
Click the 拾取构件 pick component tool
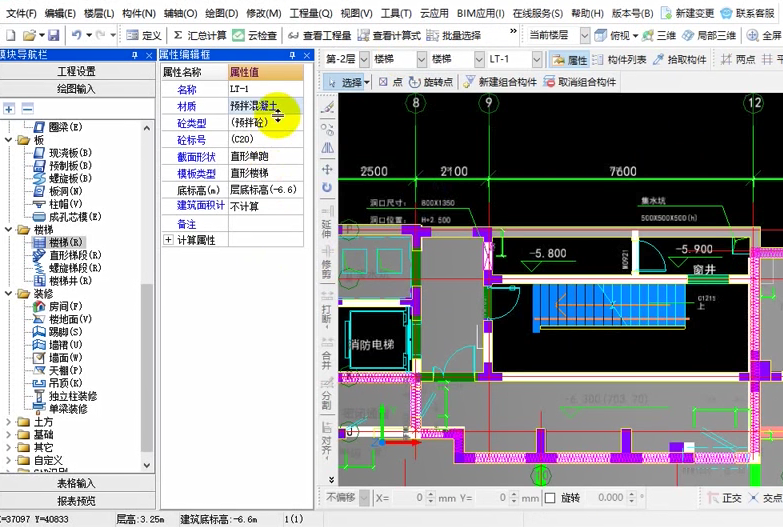coord(679,60)
